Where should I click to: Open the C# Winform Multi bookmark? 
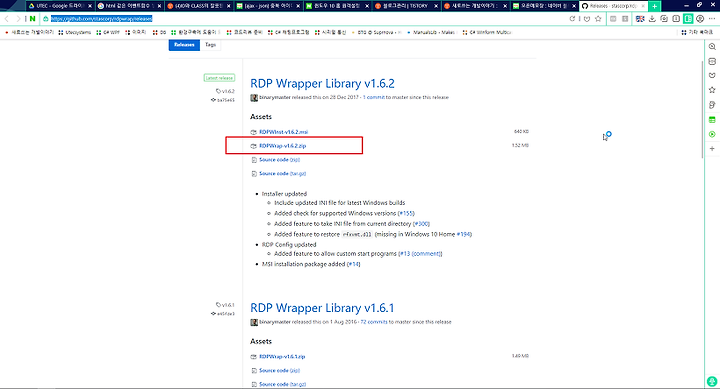pyautogui.click(x=486, y=33)
